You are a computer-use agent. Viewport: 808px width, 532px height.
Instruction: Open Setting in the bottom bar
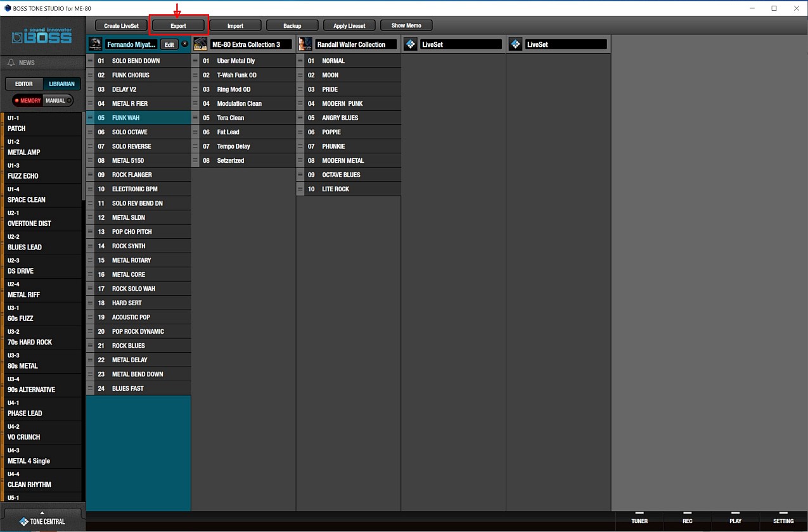(783, 518)
